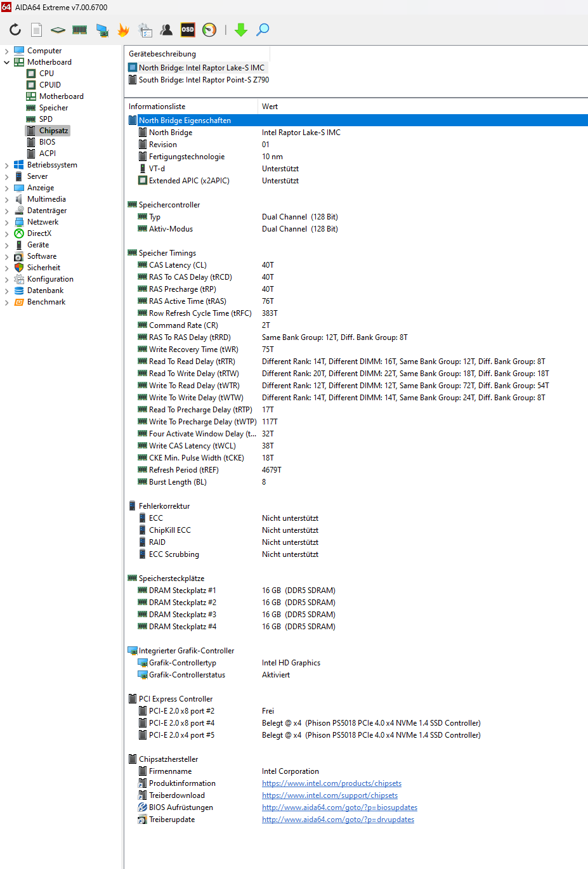Open the CPU chip toolbar icon
The width and height of the screenshot is (588, 869).
pos(58,30)
